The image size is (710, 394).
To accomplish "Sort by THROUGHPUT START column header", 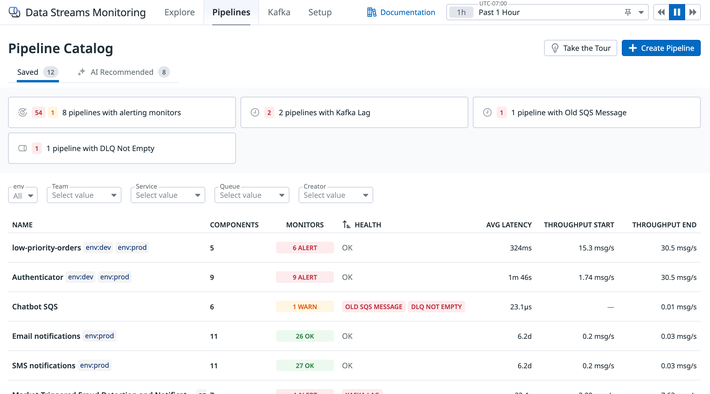I will tap(579, 225).
